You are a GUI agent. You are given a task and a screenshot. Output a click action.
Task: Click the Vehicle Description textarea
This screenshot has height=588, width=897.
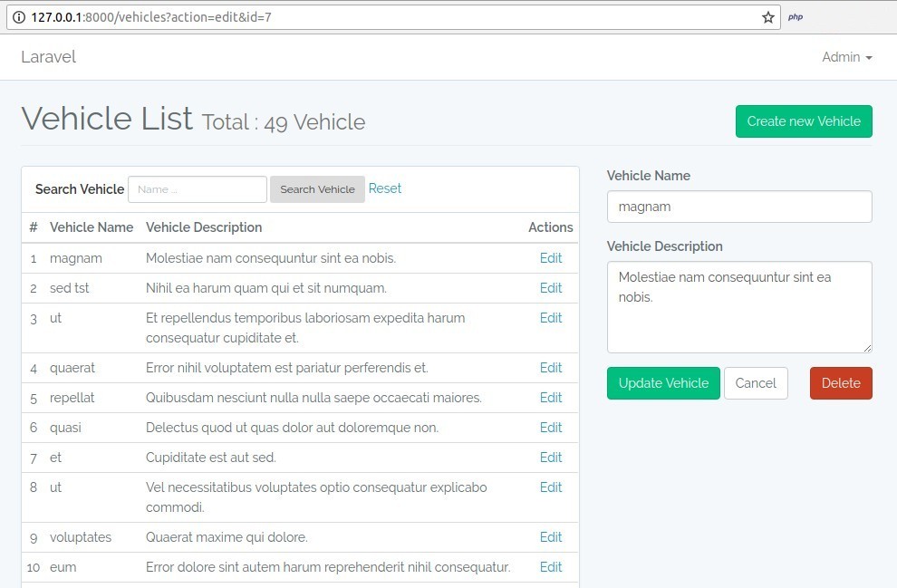tap(738, 306)
